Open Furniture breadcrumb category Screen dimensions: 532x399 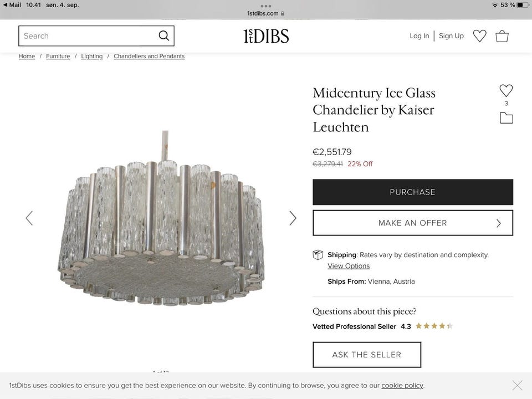(x=58, y=57)
